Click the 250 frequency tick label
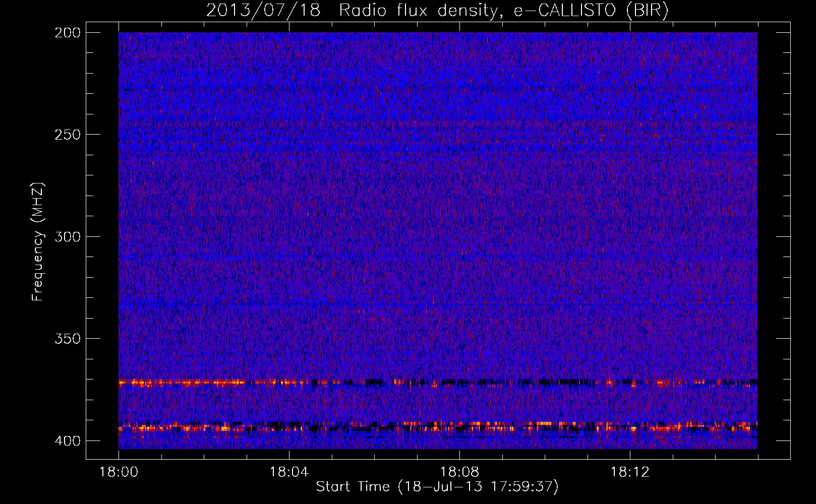 pyautogui.click(x=67, y=135)
